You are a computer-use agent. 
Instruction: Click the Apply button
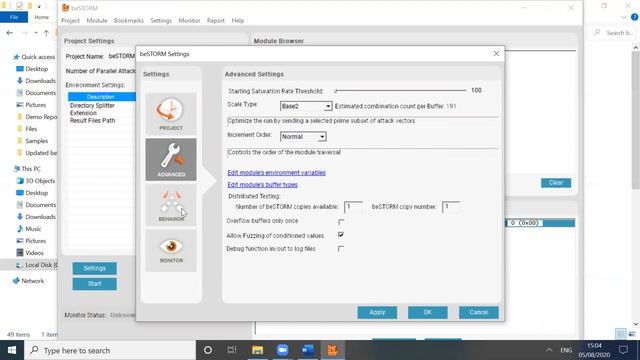pyautogui.click(x=377, y=312)
